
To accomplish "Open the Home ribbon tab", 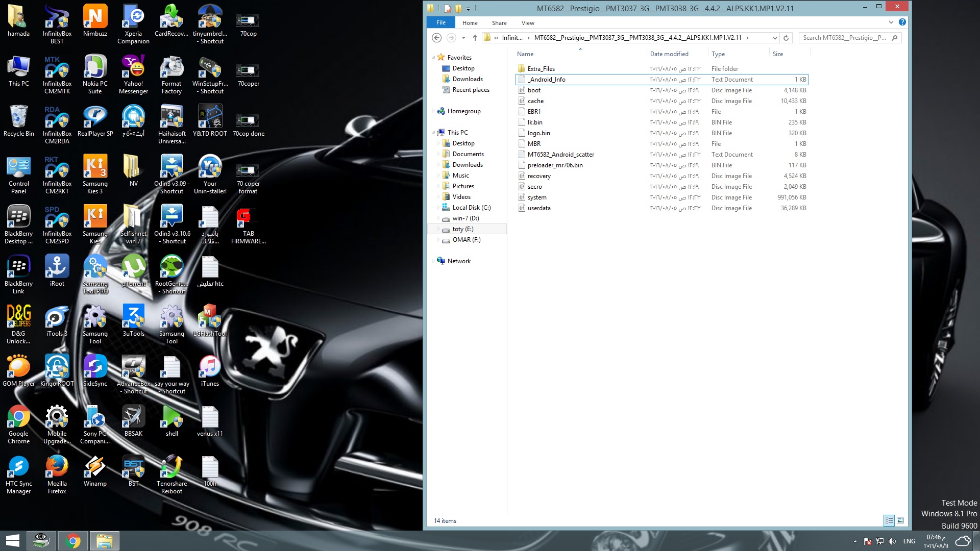I will coord(470,23).
